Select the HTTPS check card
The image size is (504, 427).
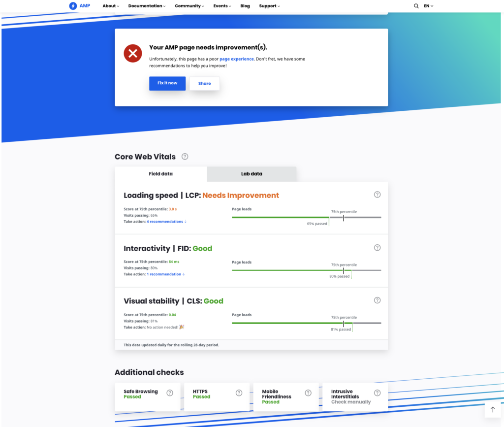(x=217, y=397)
